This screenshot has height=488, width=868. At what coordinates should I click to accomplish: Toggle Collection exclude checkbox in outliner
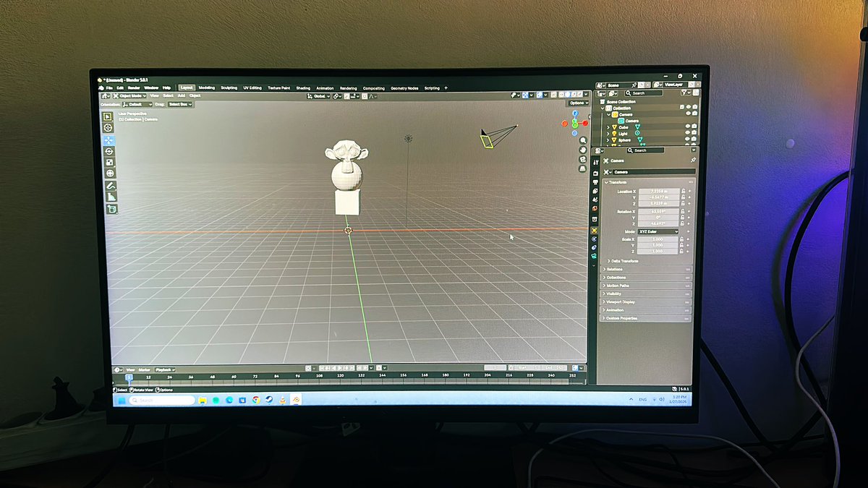coord(682,107)
